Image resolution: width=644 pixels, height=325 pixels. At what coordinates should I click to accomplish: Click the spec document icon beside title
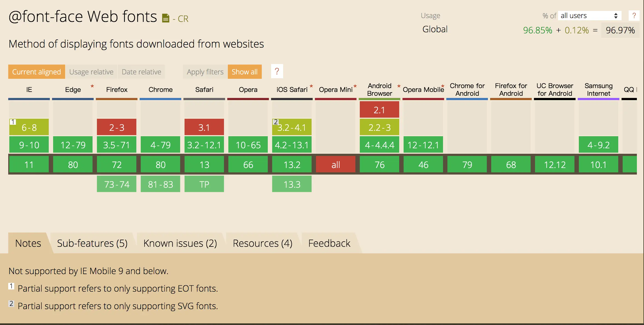pos(165,18)
